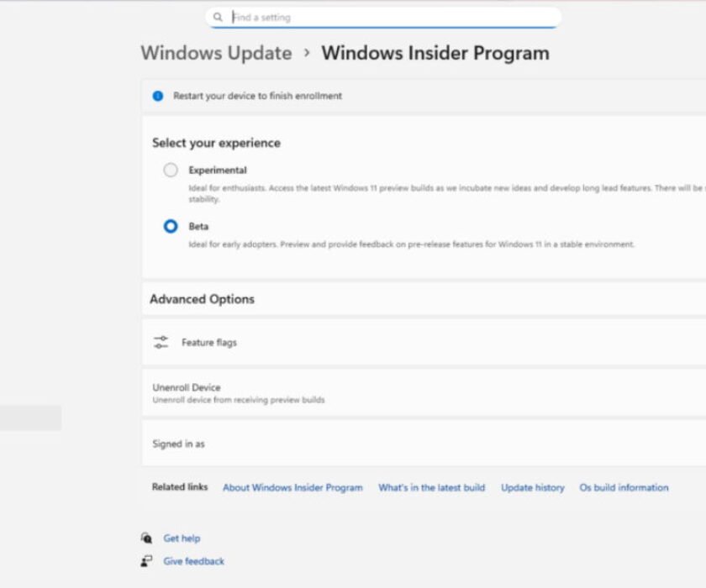
Task: Click the Get help icon
Action: click(146, 538)
